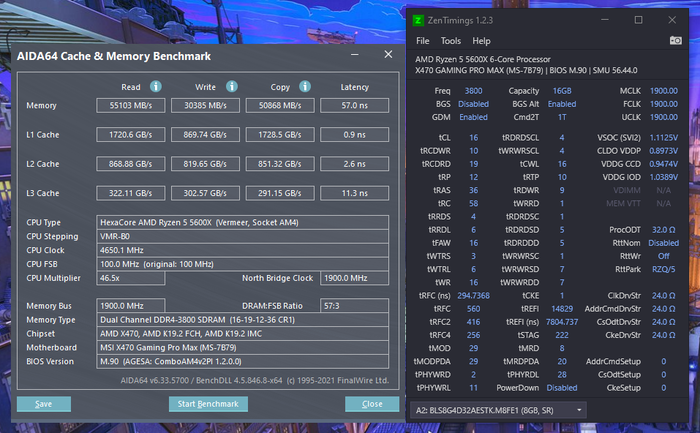
Task: Click the BGS Alt value Enabled
Action: [562, 104]
